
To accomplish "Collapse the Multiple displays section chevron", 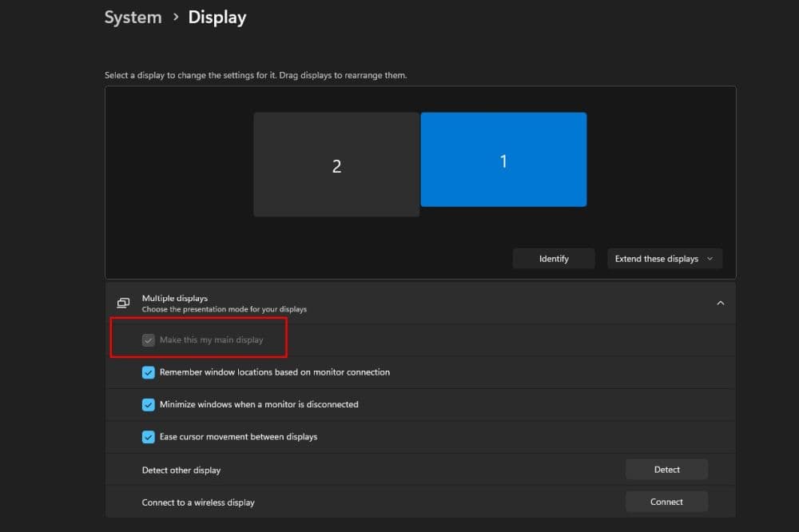I will point(720,303).
